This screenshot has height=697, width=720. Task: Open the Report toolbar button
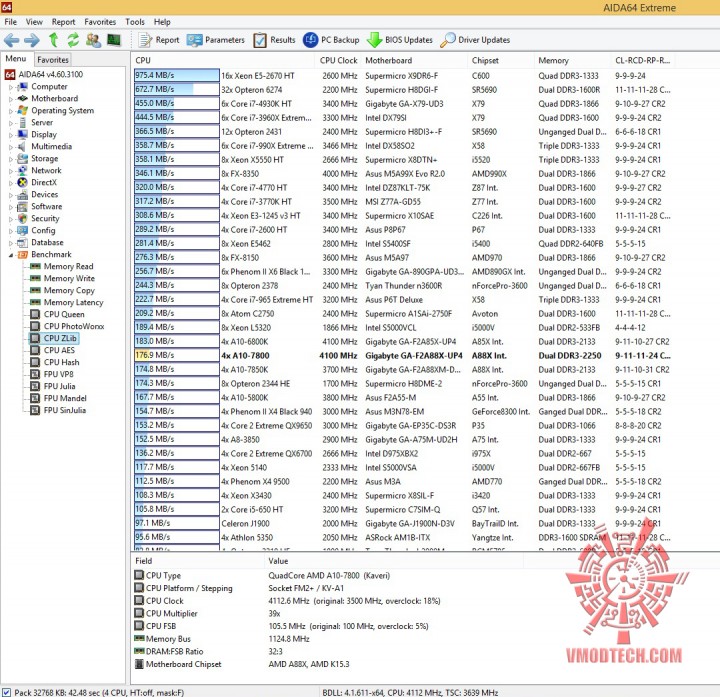[x=159, y=40]
